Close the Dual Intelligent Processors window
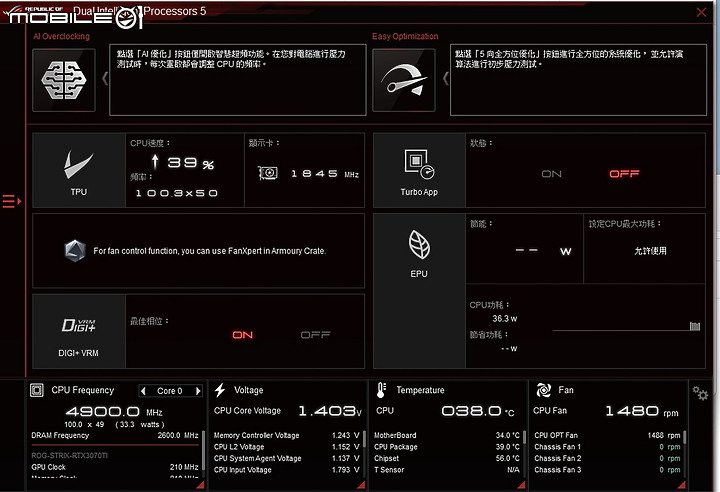This screenshot has height=492, width=720. 701,12
